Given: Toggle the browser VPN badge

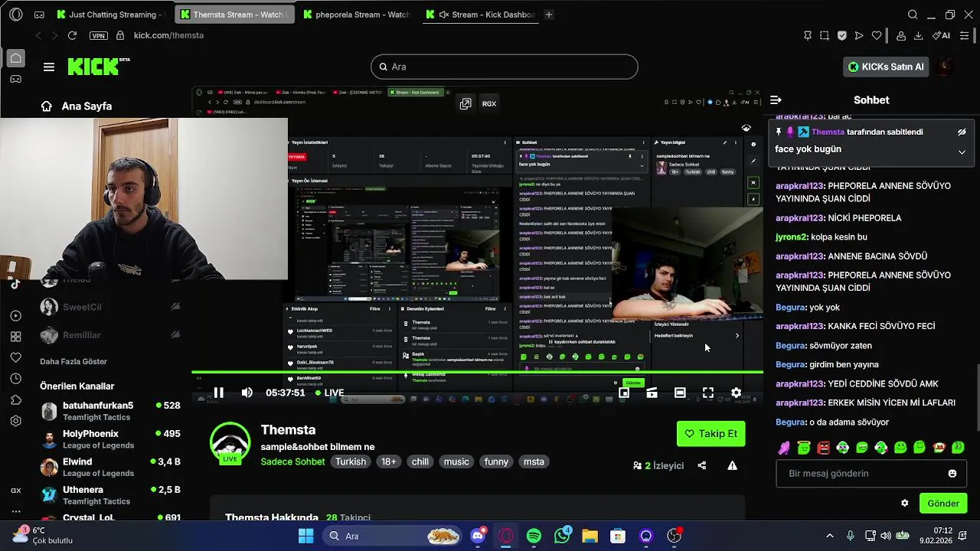Looking at the screenshot, I should (x=98, y=35).
